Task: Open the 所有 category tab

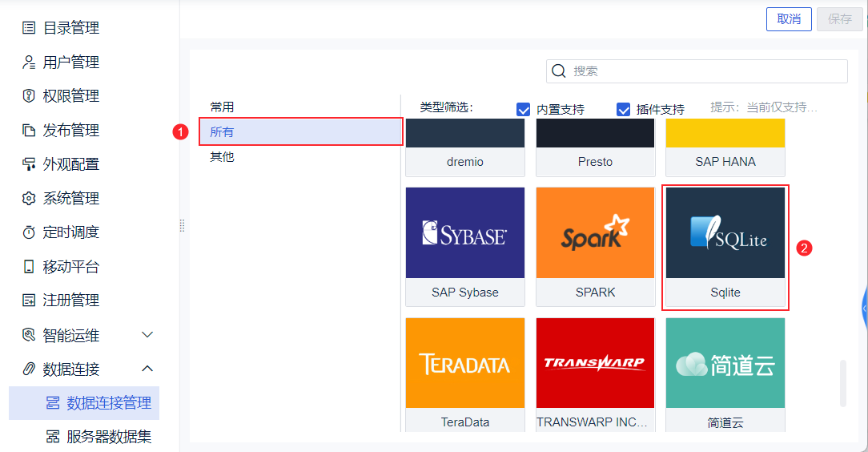Action: tap(300, 131)
